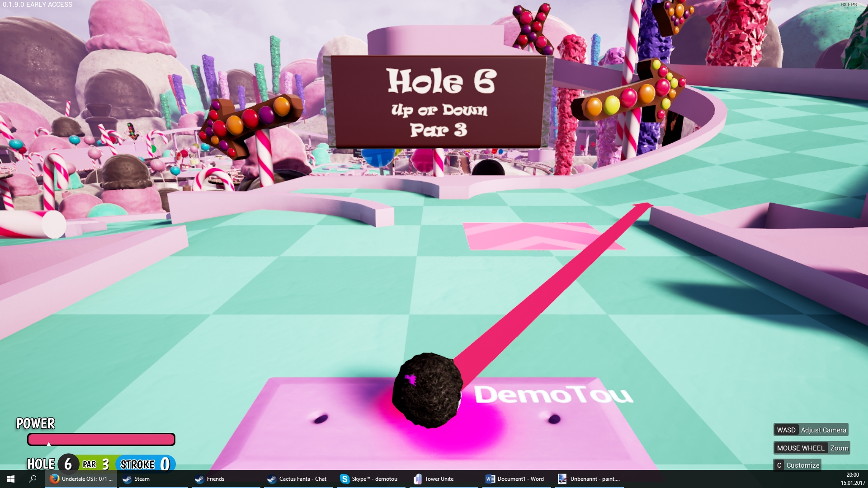Screen dimensions: 868x488
Task: Click the MOUSE WHEEL Zoom hint
Action: (x=812, y=448)
